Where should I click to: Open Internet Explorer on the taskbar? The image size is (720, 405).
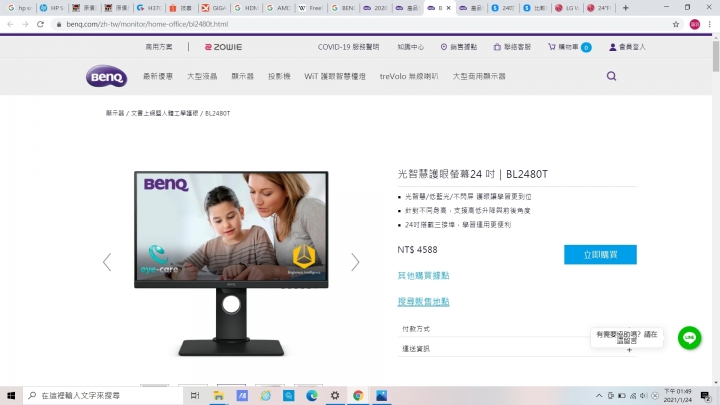click(x=265, y=395)
